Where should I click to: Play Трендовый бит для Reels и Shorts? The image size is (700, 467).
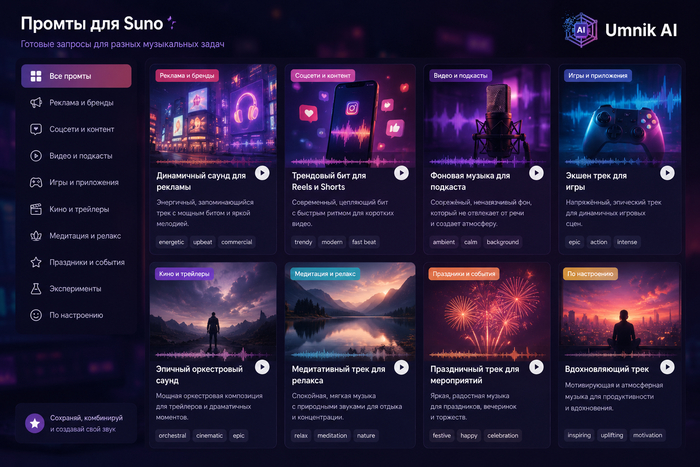[x=401, y=173]
